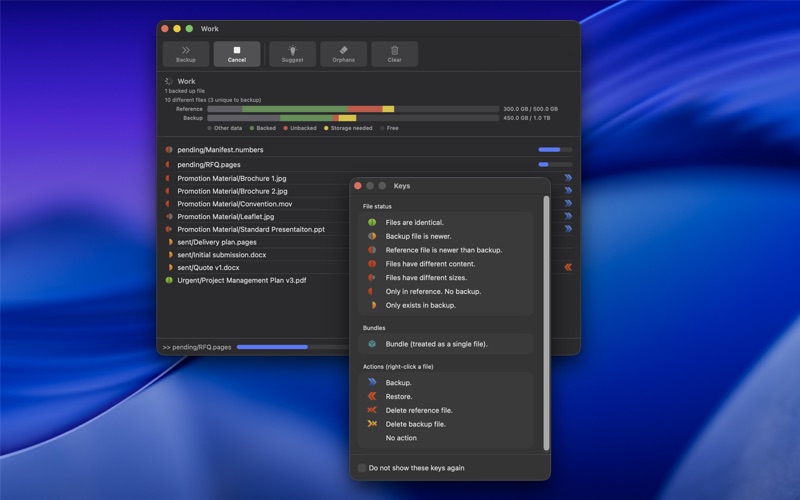The height and width of the screenshot is (500, 800).
Task: Open the Orphans toolbar tool
Action: [x=343, y=54]
